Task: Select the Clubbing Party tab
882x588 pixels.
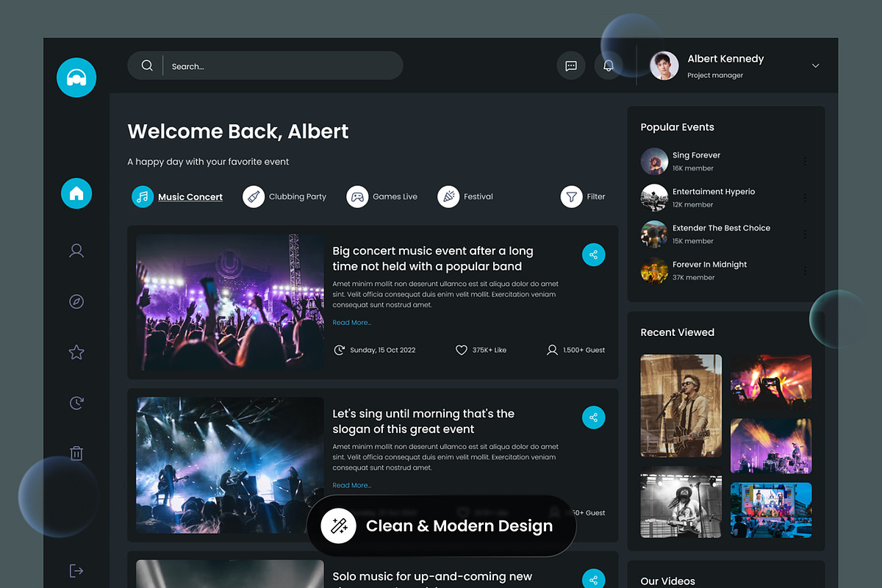Action: pyautogui.click(x=284, y=196)
